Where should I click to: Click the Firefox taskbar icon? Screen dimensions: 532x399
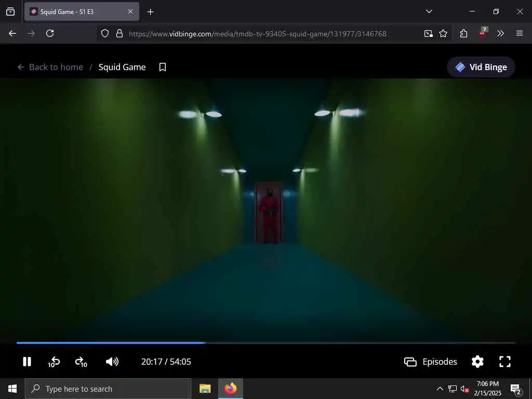[x=230, y=389]
